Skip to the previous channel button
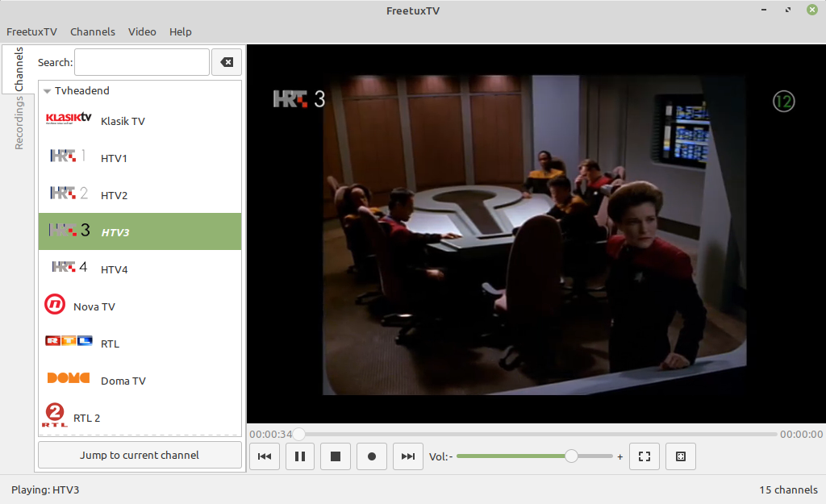This screenshot has width=826, height=504. [264, 456]
